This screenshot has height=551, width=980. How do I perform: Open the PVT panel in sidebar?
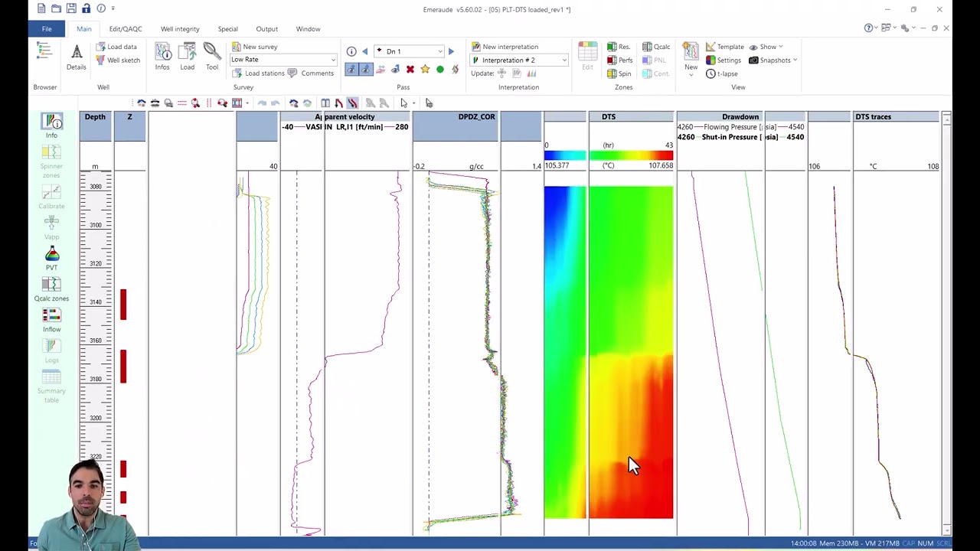[51, 258]
